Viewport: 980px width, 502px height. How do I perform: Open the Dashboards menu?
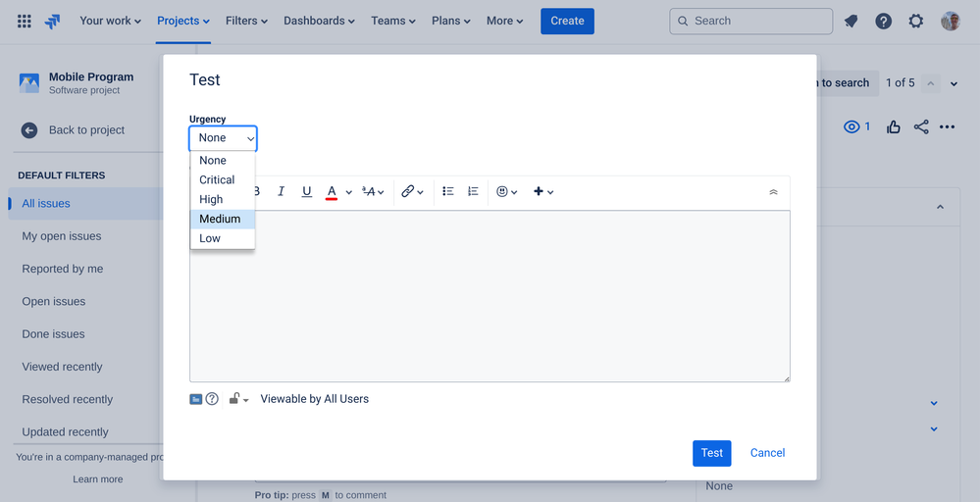point(319,21)
